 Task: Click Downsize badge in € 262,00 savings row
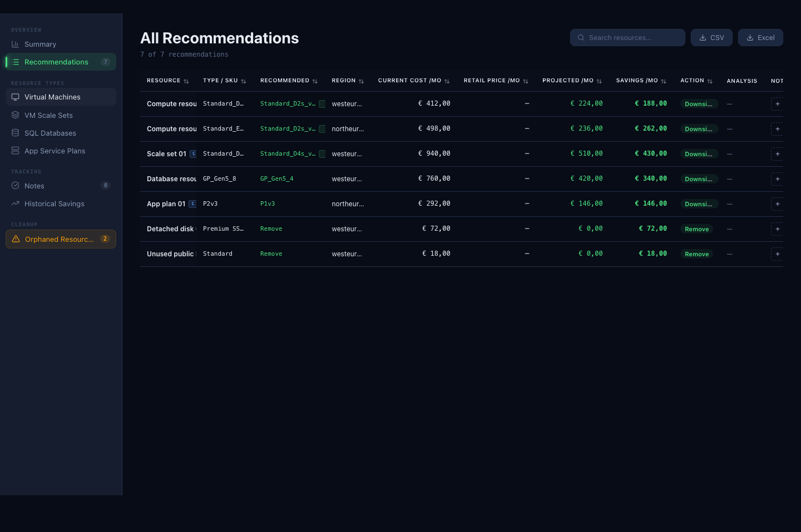tap(699, 129)
